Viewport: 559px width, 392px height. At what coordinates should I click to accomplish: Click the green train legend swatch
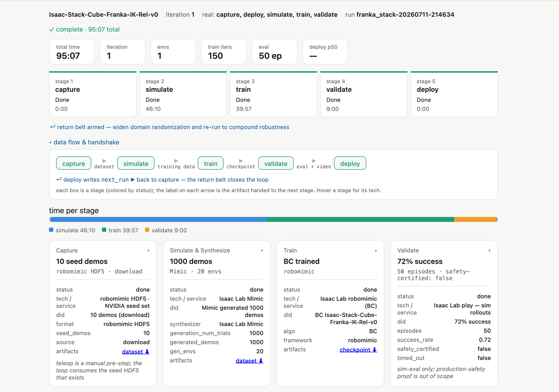[x=104, y=230]
